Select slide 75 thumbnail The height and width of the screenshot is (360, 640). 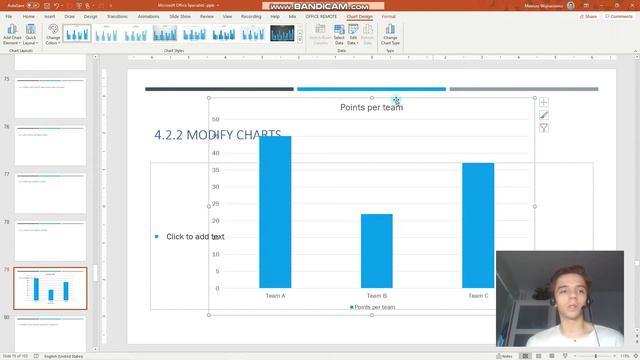pos(50,98)
